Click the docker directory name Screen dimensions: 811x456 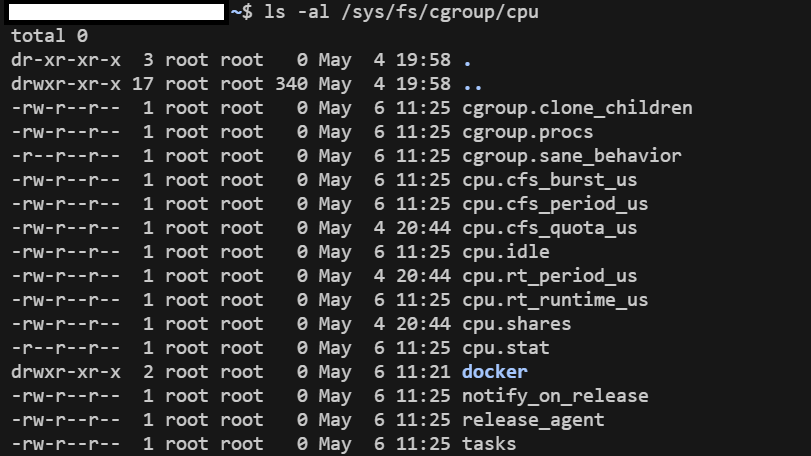[x=494, y=372]
